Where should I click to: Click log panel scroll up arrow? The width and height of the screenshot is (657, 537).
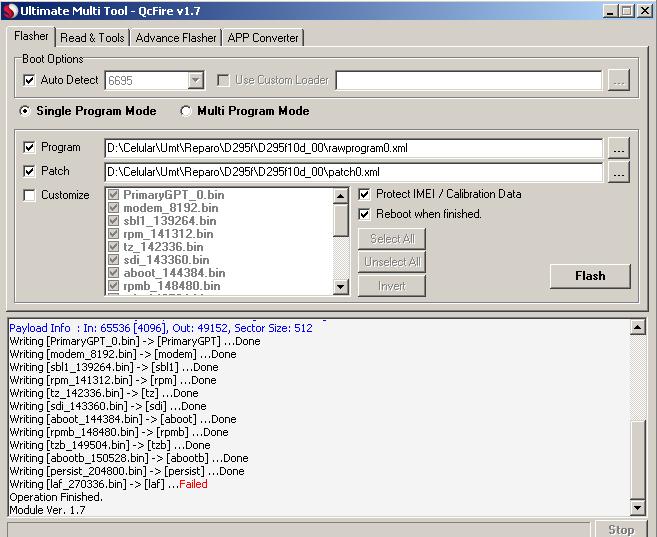637,327
